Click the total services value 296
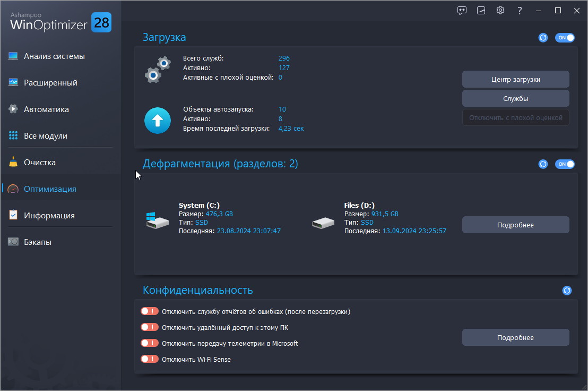 (x=284, y=58)
